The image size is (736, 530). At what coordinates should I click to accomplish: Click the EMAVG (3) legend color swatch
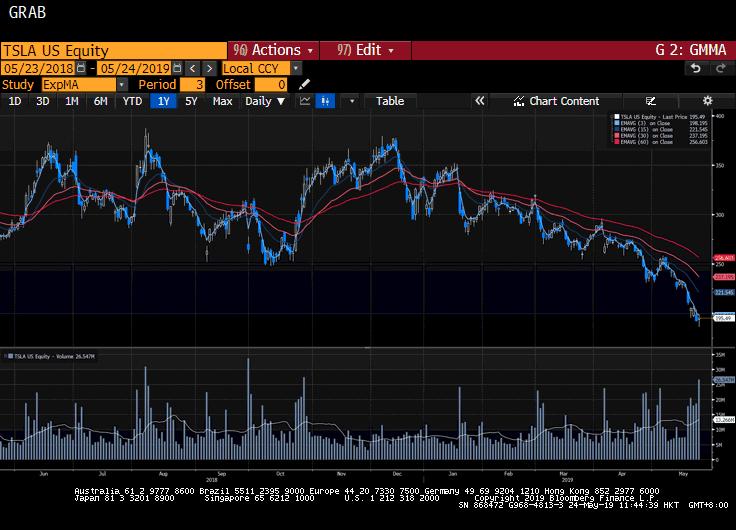(617, 123)
